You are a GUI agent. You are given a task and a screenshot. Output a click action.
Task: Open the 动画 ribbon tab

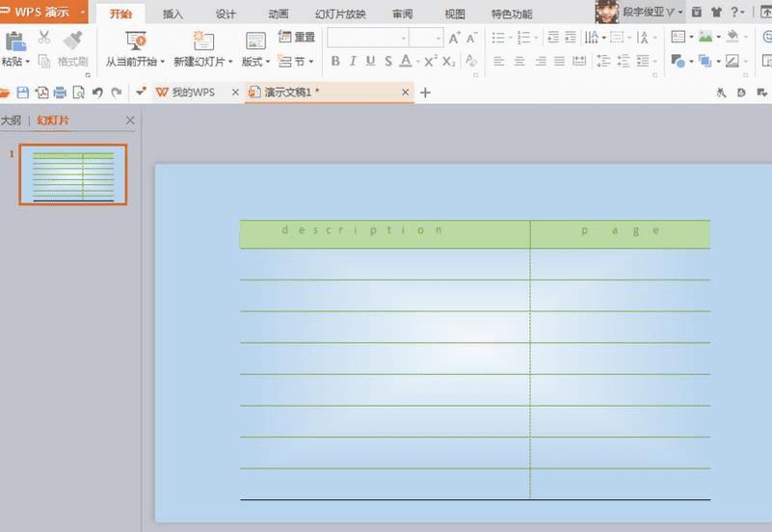pyautogui.click(x=279, y=14)
